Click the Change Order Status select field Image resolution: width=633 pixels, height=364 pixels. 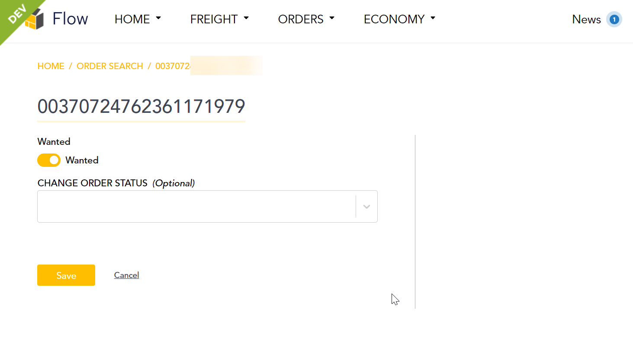[207, 207]
